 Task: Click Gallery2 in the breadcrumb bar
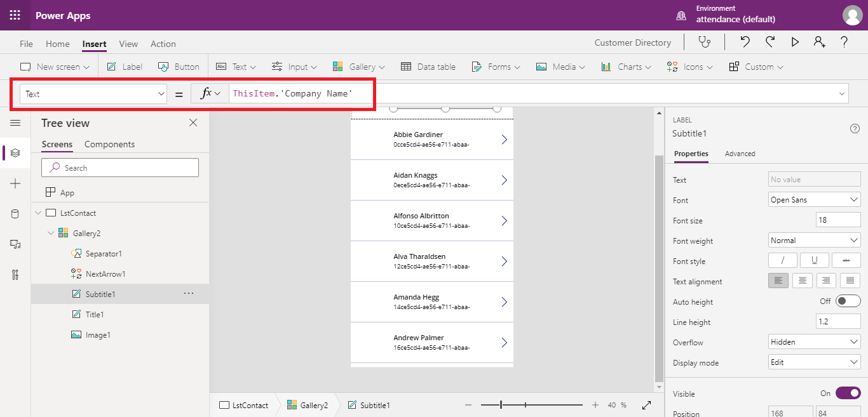coord(308,405)
